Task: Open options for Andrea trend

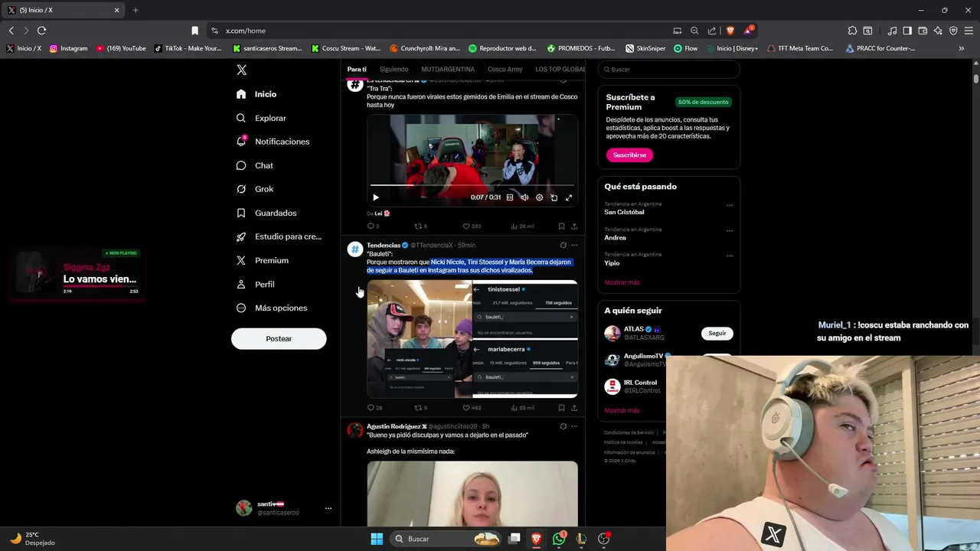Action: click(730, 230)
